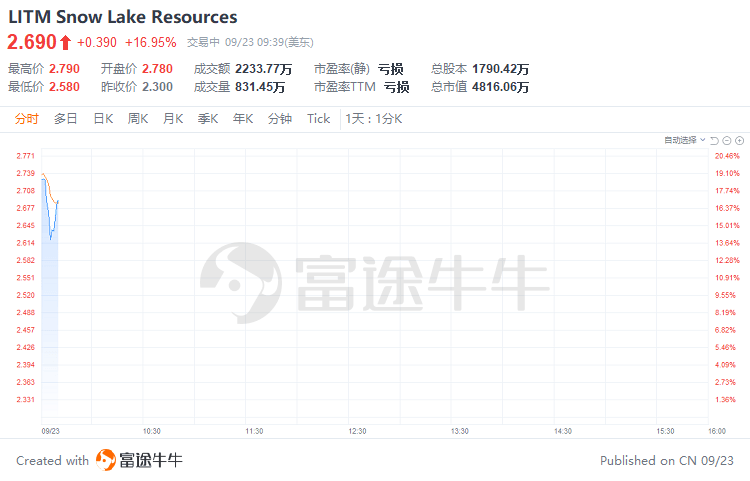
Task: Zoom in chart with plus circle icon
Action: pos(739,141)
